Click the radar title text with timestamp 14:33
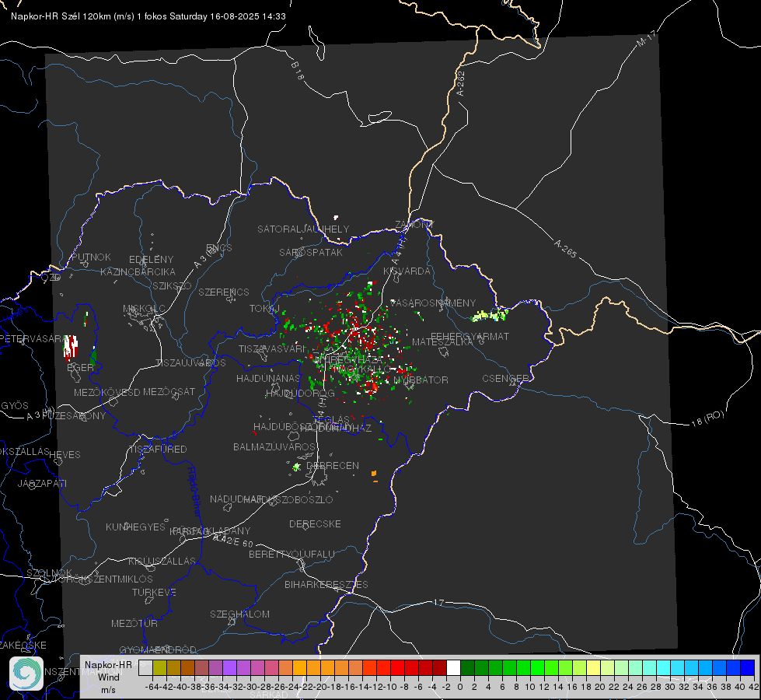The height and width of the screenshot is (700, 761). pos(148,16)
